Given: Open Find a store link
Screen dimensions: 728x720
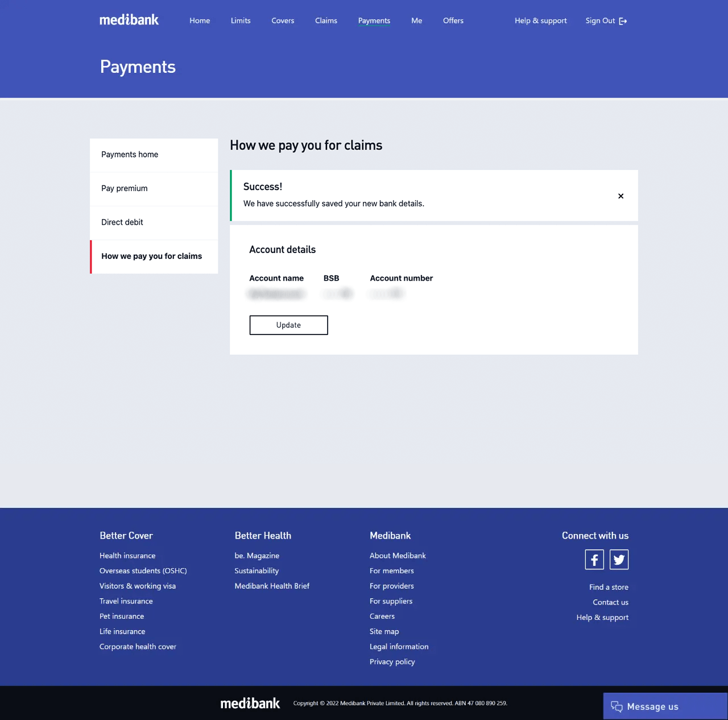Looking at the screenshot, I should pos(609,587).
